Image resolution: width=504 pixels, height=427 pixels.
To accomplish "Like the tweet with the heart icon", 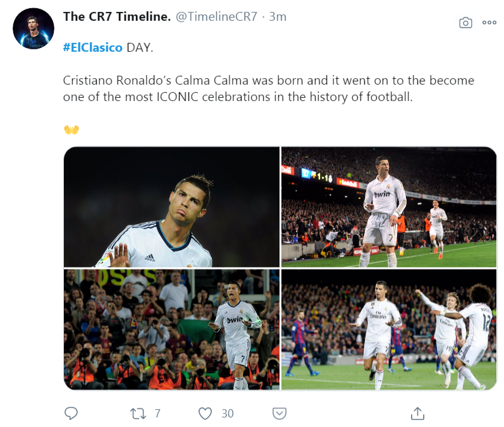I will (206, 414).
